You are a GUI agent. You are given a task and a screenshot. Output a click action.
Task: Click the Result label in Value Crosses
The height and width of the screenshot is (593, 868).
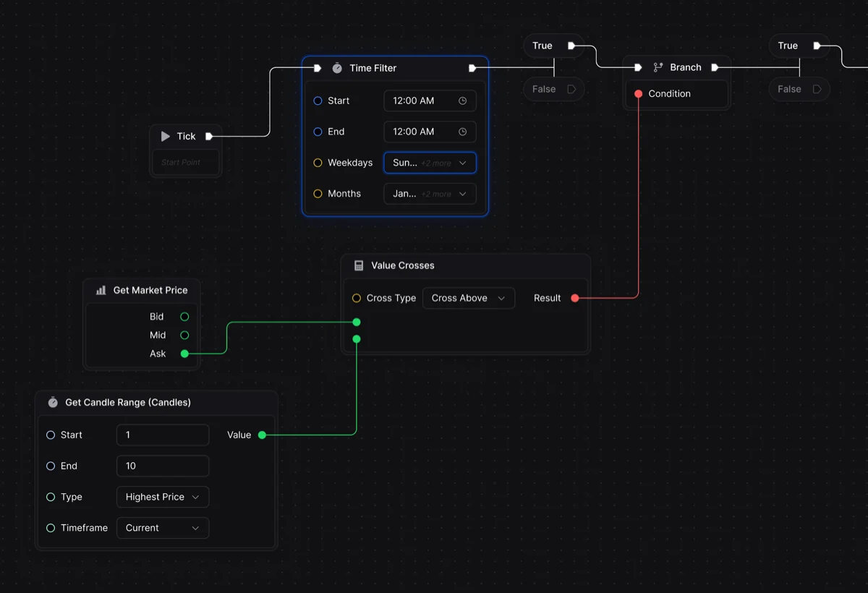[548, 298]
